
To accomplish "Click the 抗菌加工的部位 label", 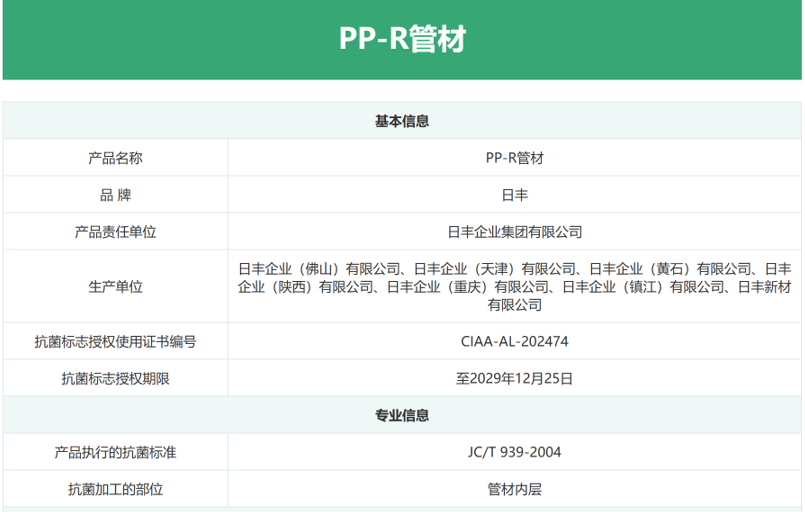I will (x=116, y=489).
